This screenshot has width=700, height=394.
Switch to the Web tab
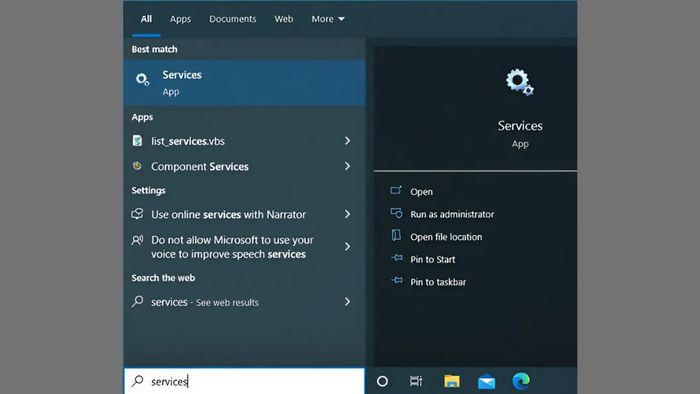click(283, 19)
